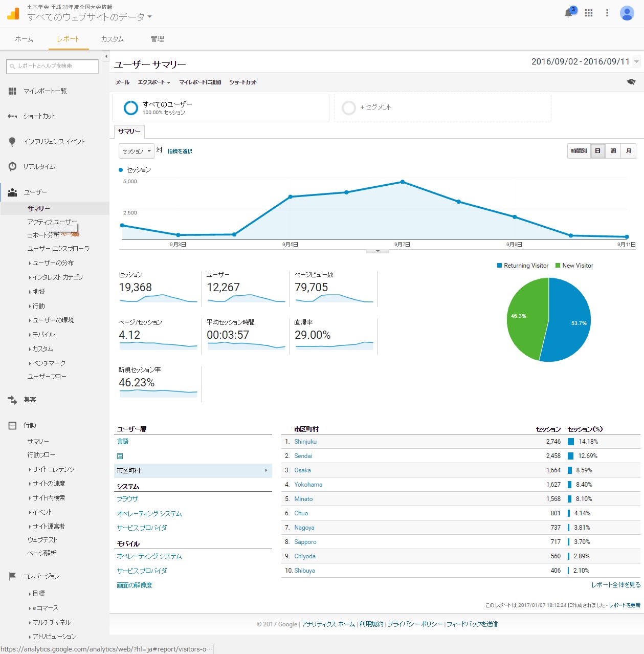644x654 pixels.
Task: Switch chart to 月 view
Action: 629,151
